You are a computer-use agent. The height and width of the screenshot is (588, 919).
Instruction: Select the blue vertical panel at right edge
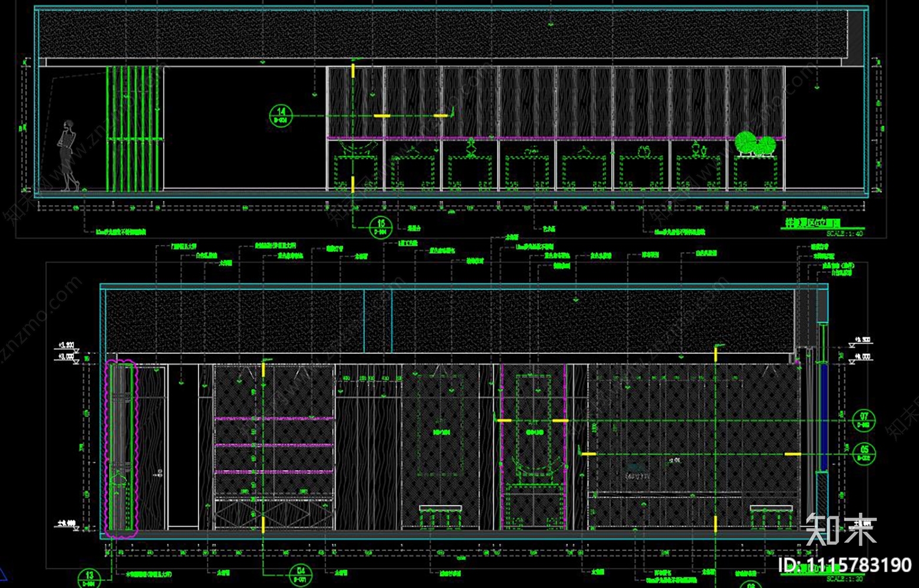(824, 417)
